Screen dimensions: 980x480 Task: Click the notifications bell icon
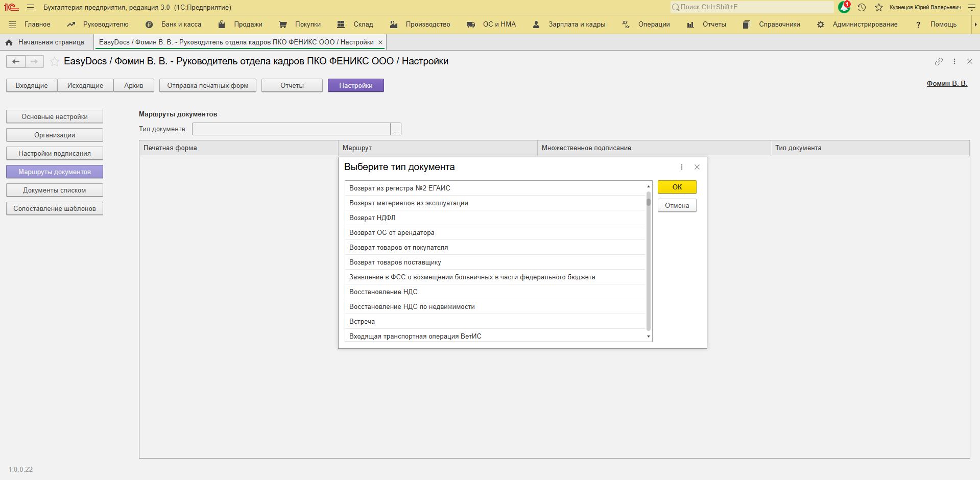click(844, 7)
